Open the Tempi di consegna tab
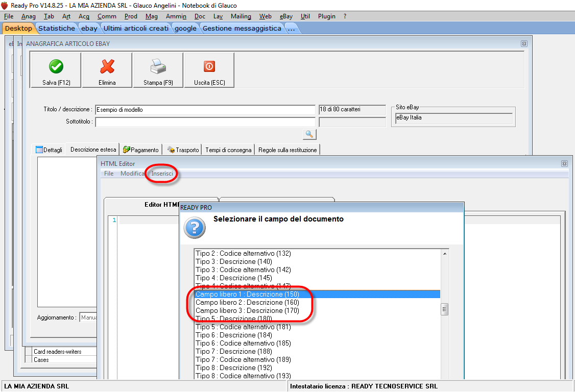This screenshot has width=575, height=392. coord(228,150)
